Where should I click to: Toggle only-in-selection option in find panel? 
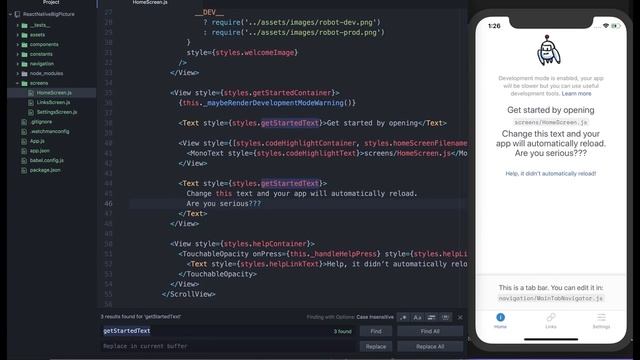point(431,317)
